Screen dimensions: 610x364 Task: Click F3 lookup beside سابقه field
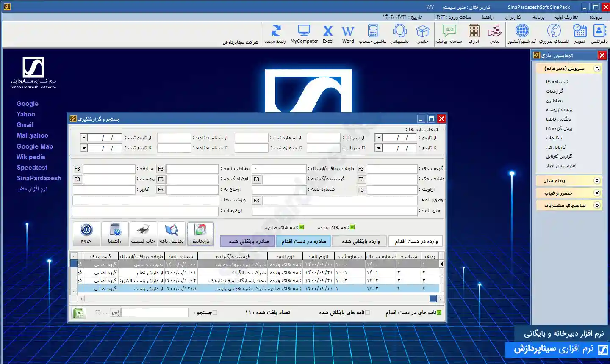click(77, 169)
